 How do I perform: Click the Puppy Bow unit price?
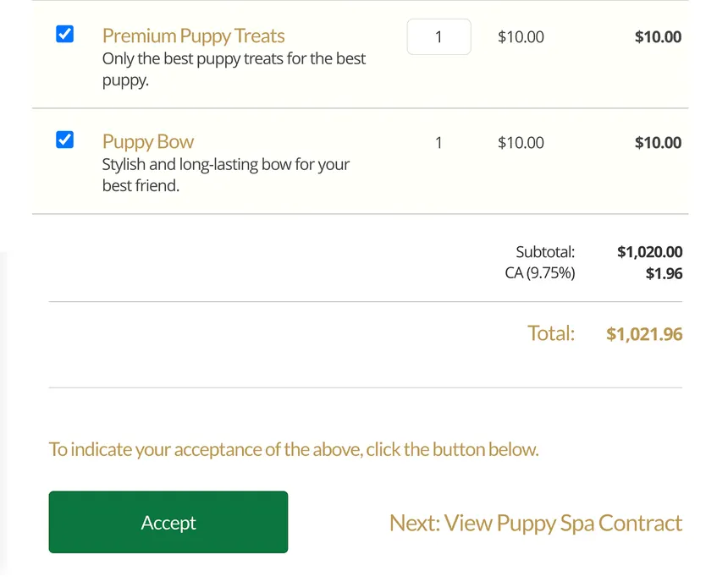click(521, 143)
